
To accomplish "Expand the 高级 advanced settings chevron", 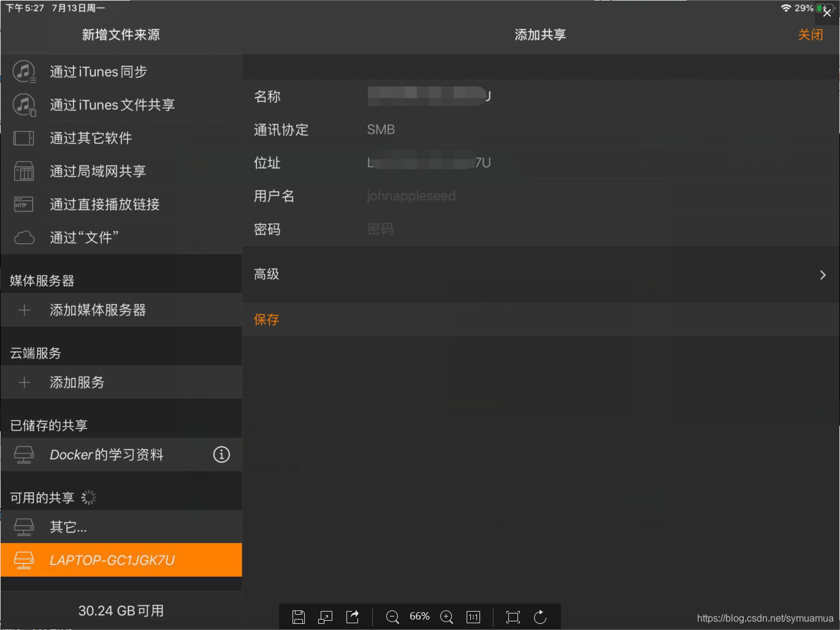I will coord(823,275).
